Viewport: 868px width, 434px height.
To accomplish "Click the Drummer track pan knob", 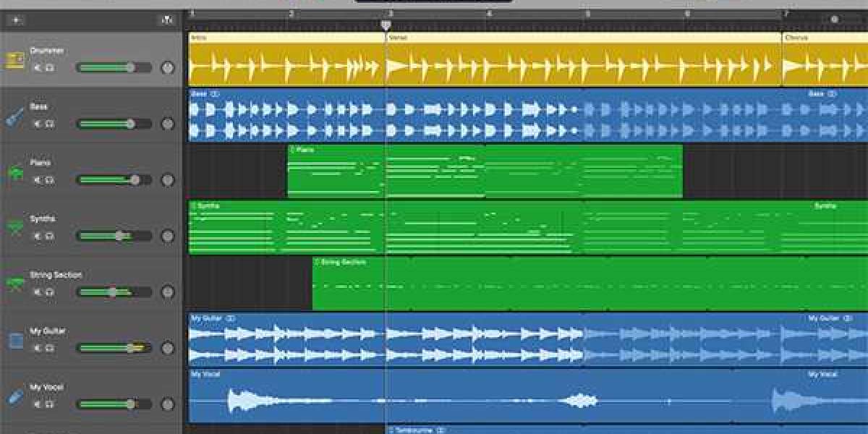I will [168, 67].
